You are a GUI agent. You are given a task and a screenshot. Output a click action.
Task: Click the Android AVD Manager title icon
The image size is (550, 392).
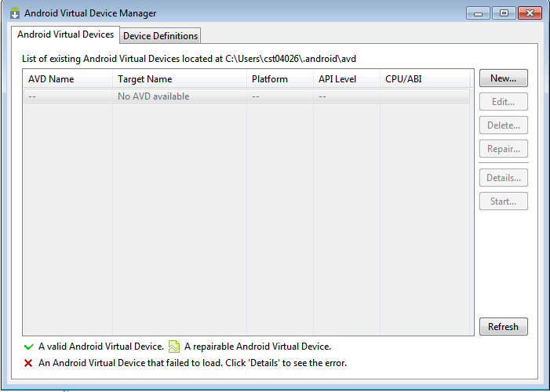click(14, 13)
